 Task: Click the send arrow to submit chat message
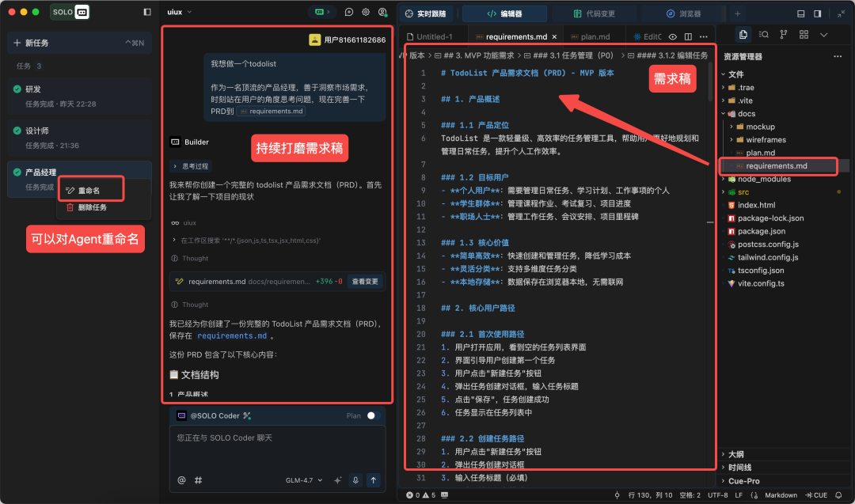point(374,480)
